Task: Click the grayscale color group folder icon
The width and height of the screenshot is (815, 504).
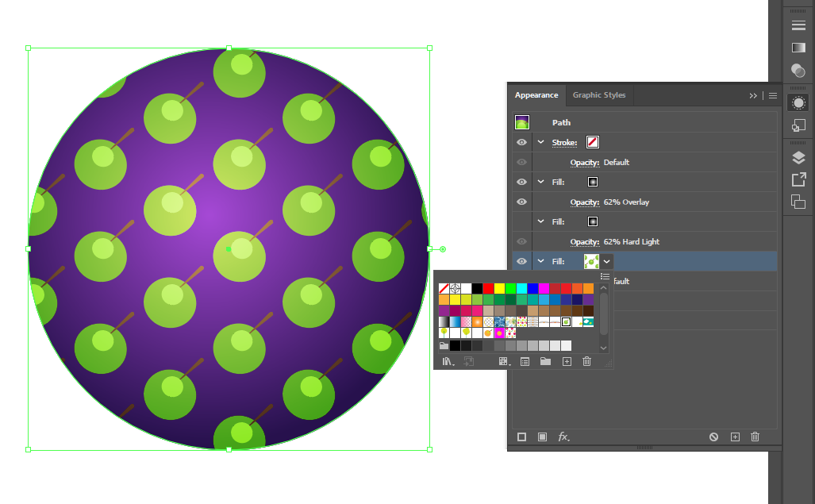Action: coord(444,345)
